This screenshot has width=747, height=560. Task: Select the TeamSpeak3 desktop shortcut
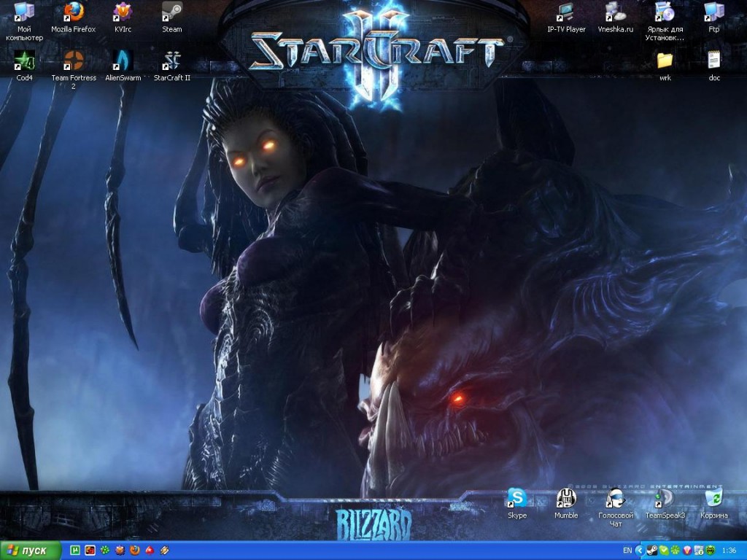665,503
